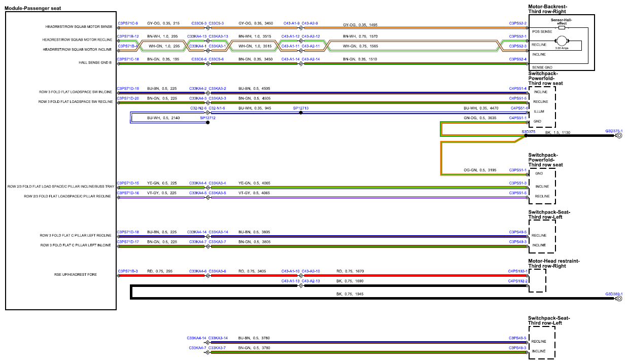Select splice point dot SP12713
The height and width of the screenshot is (364, 627).
tap(301, 113)
